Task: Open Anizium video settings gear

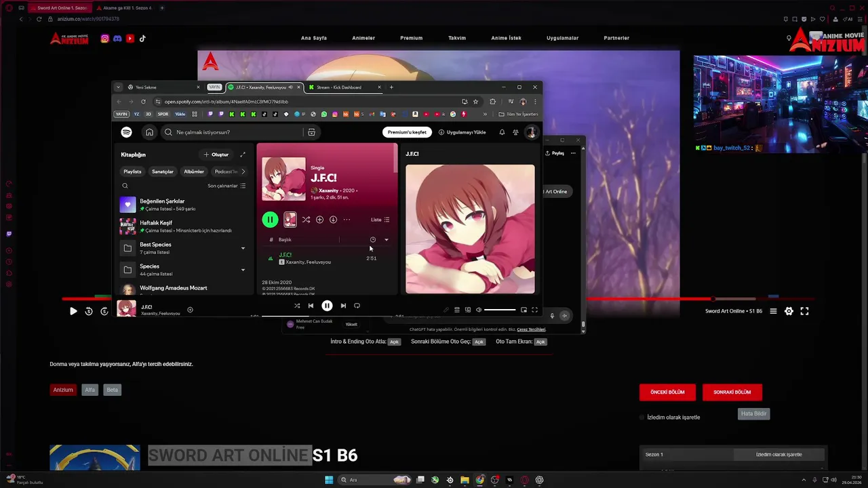Action: point(789,311)
